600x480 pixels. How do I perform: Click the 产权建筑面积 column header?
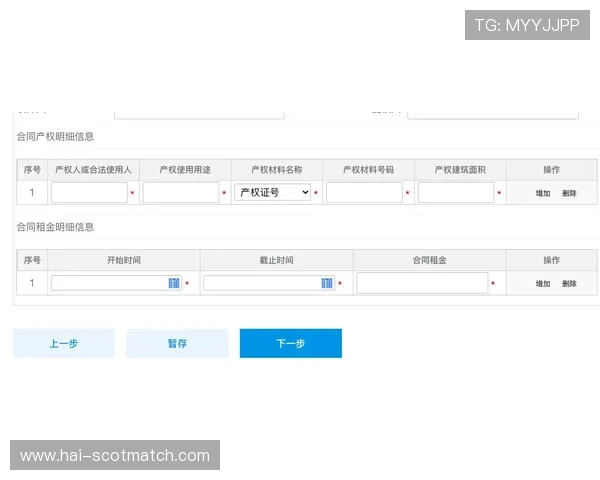click(x=460, y=170)
